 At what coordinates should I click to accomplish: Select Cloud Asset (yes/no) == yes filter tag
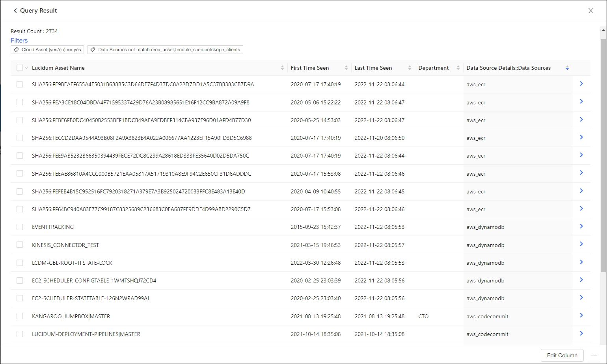click(47, 50)
